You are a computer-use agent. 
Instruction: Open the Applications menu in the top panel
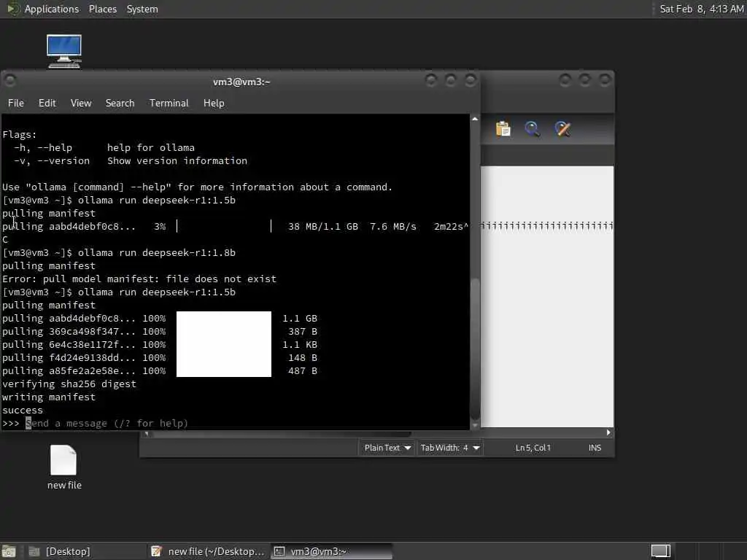[52, 9]
